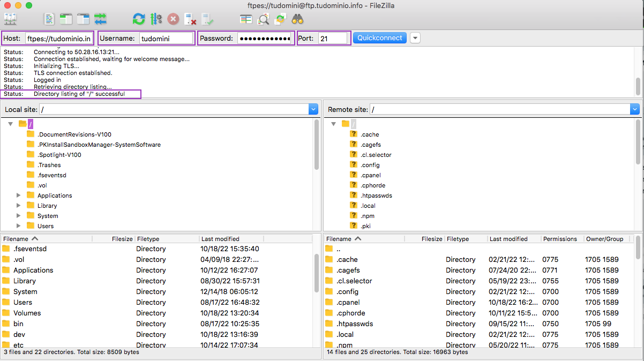Select .PKInstallSandboxManager-SystemSoftware in local tree

(99, 145)
